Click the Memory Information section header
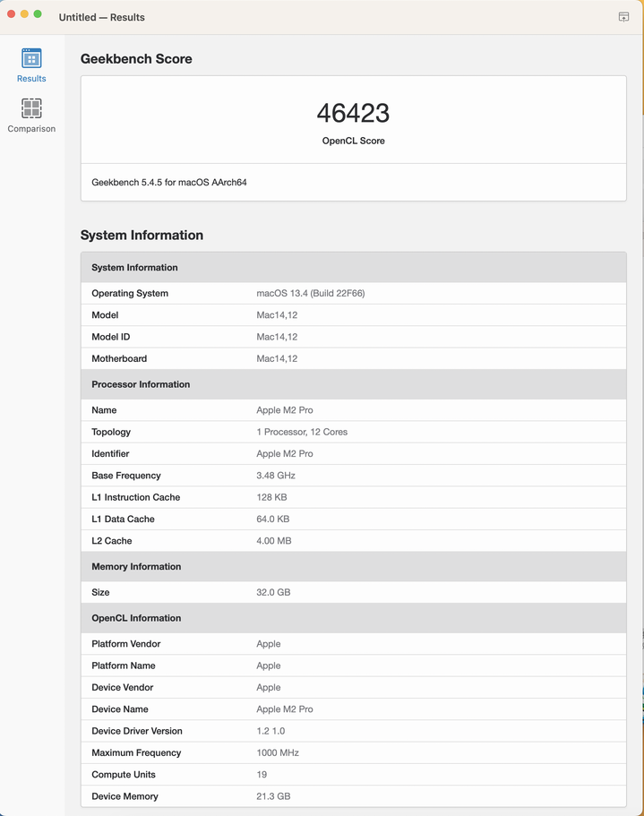This screenshot has width=644, height=816. 353,567
